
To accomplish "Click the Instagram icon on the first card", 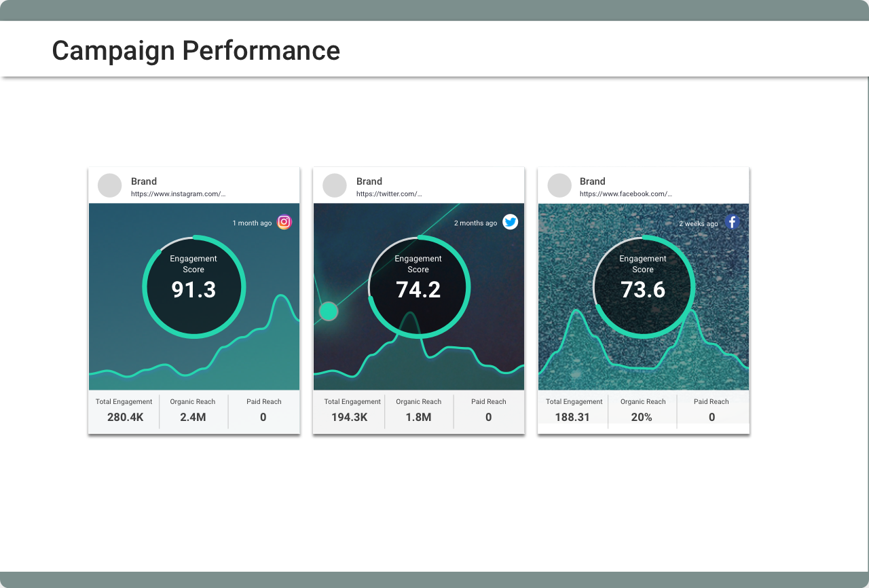I will pyautogui.click(x=283, y=222).
